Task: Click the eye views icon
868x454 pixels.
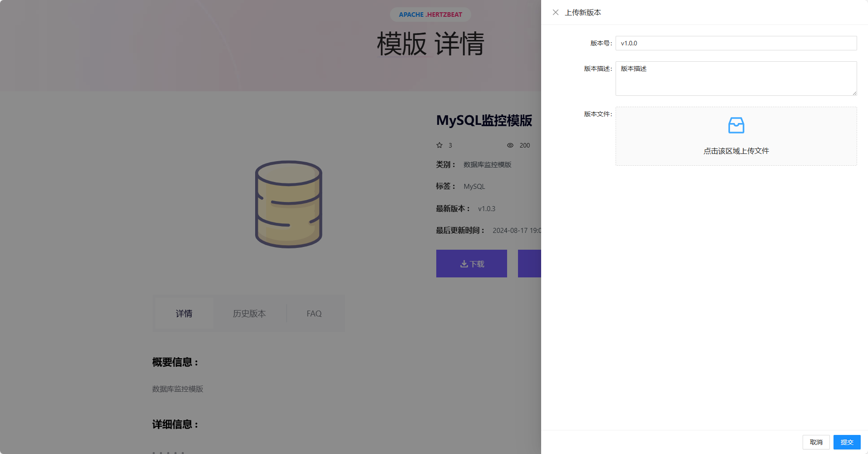Action: (510, 145)
